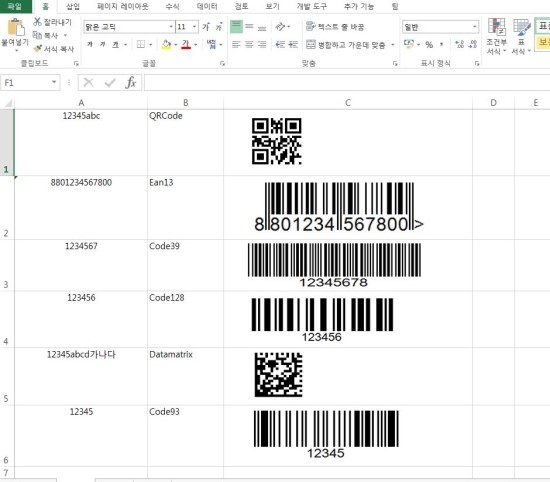Open underline style dropdown arrow
Viewport: 550px width, 482px height.
coord(125,45)
